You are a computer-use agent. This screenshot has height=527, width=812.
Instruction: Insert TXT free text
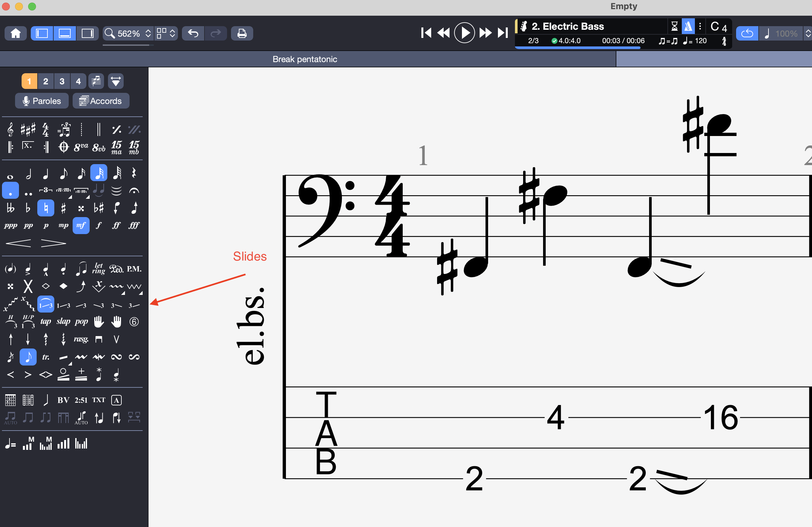click(x=98, y=400)
